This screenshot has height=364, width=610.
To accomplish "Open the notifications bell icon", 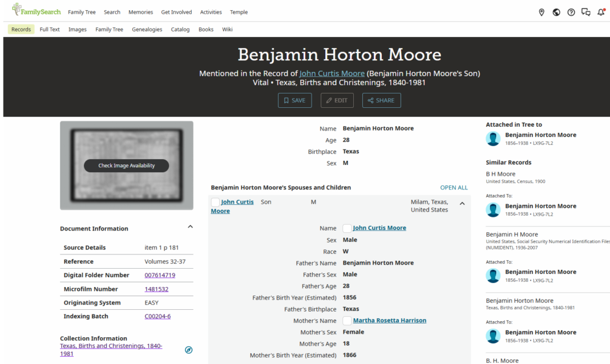I will coord(601,13).
